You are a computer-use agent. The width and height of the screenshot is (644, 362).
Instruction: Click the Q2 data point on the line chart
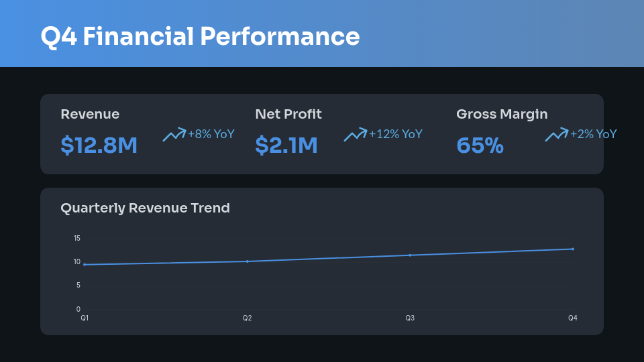pos(248,261)
